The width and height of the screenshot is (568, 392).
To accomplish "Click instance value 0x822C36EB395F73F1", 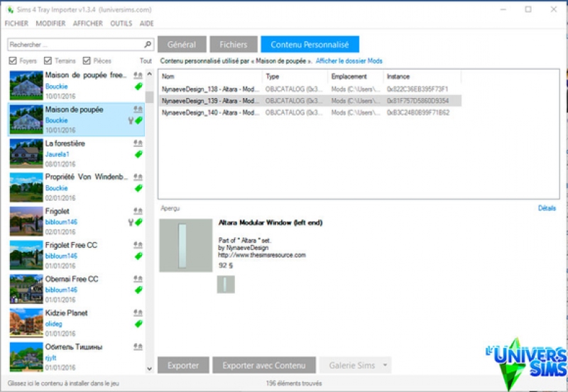I will click(x=417, y=89).
